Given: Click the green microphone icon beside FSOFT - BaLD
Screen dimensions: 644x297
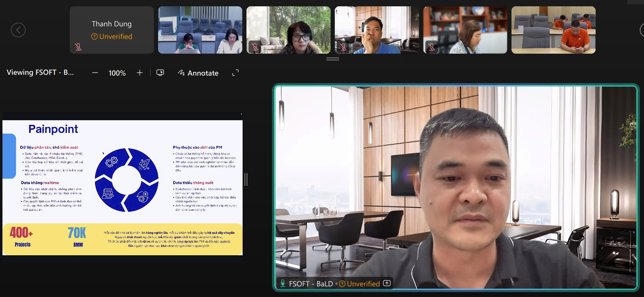Looking at the screenshot, I should click(283, 283).
